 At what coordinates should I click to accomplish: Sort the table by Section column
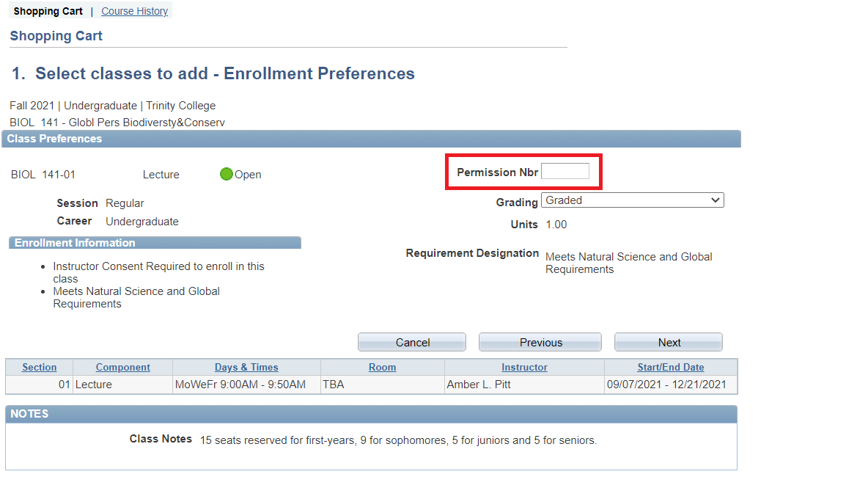pyautogui.click(x=39, y=367)
